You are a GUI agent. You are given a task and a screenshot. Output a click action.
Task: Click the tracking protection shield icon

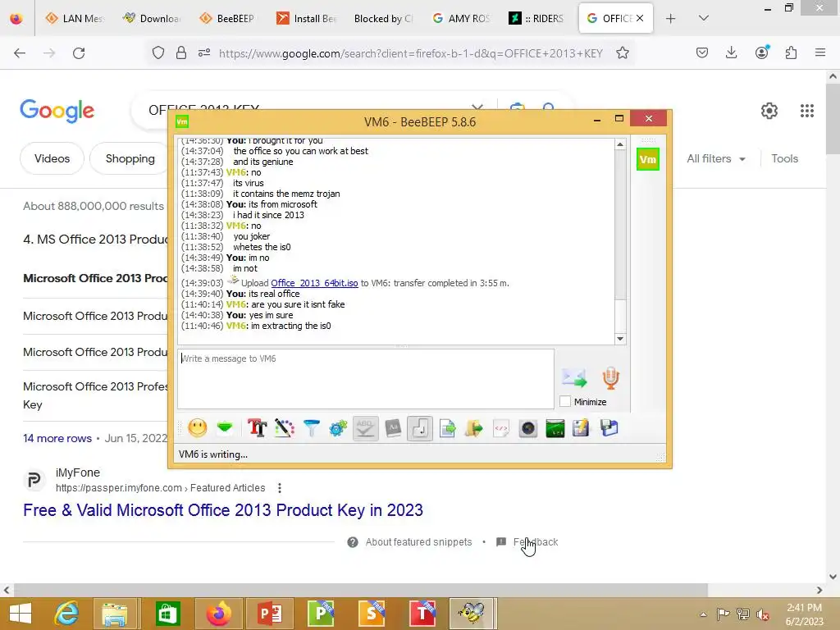pos(158,53)
